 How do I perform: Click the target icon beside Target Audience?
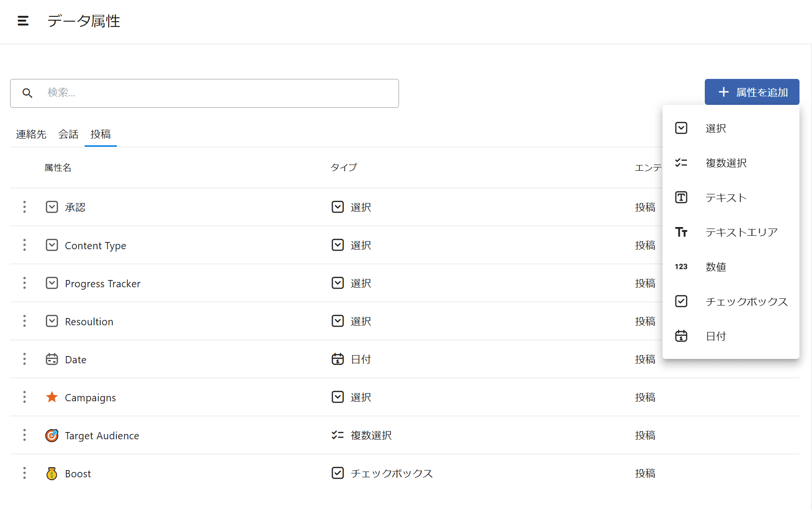pos(52,435)
